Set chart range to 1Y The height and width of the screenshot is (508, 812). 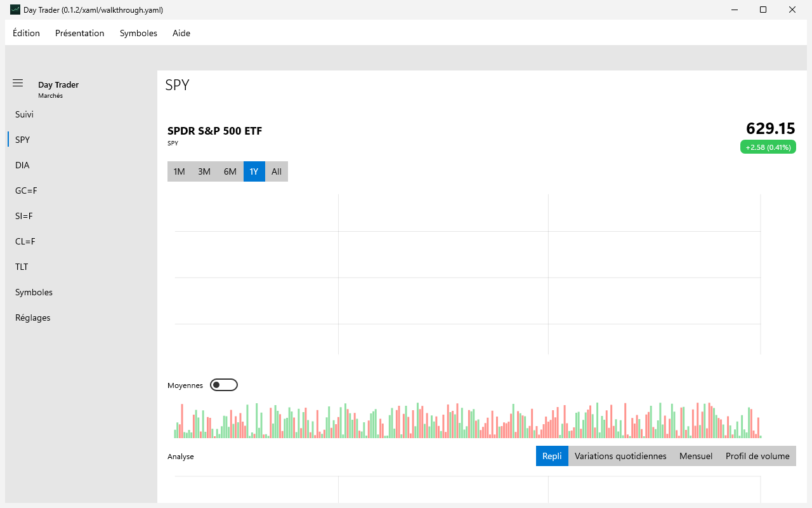pos(254,171)
